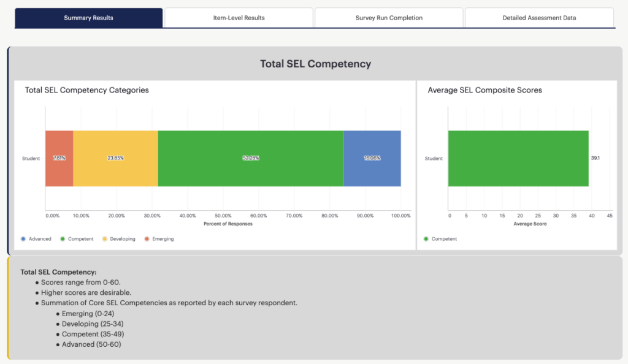Click the Total SEL Competency Categories title

click(87, 90)
